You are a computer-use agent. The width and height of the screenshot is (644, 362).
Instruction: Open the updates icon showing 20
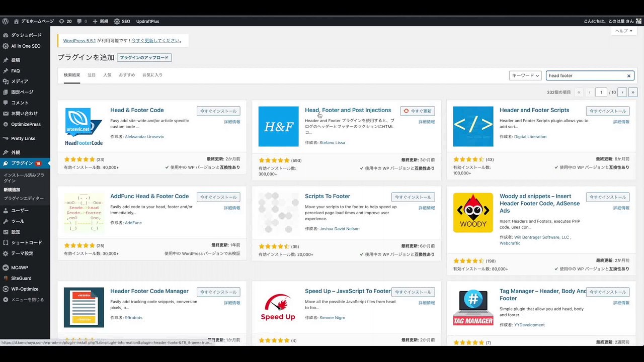(65, 21)
